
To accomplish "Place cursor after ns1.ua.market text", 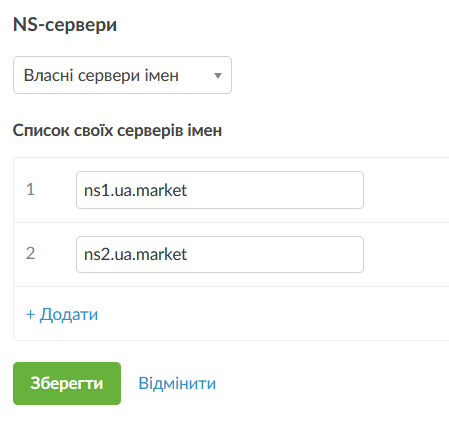I will click(188, 190).
